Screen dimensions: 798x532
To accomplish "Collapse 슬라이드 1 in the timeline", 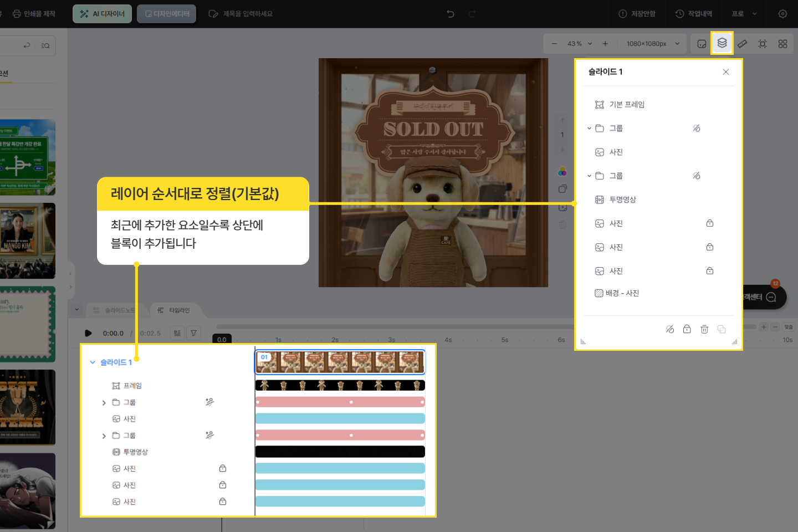I will (93, 362).
